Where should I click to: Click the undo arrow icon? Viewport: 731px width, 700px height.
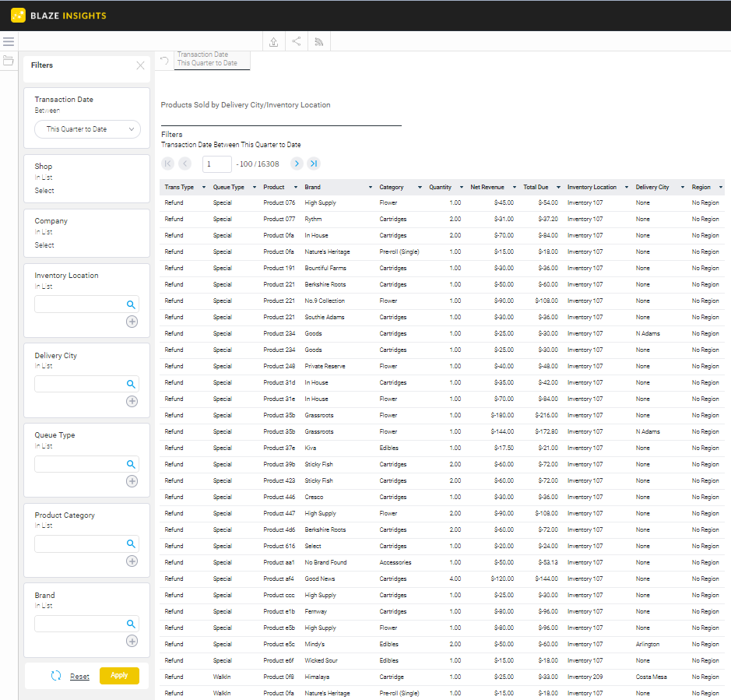click(x=164, y=60)
